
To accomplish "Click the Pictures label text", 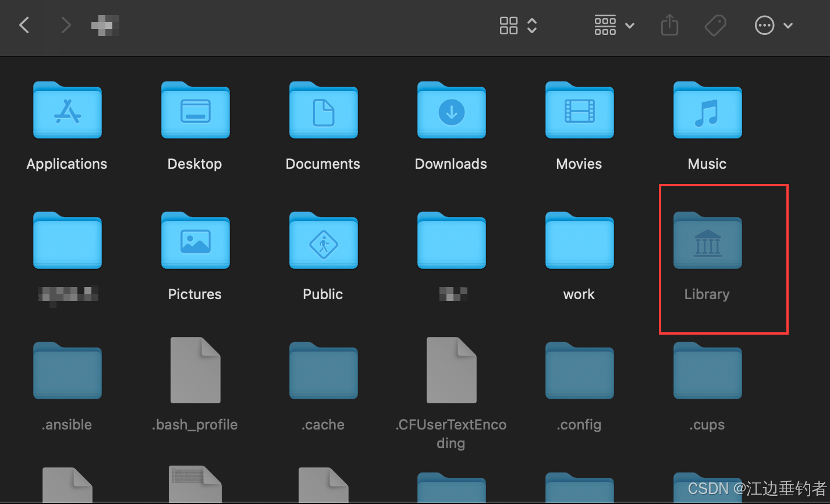I will [x=195, y=294].
